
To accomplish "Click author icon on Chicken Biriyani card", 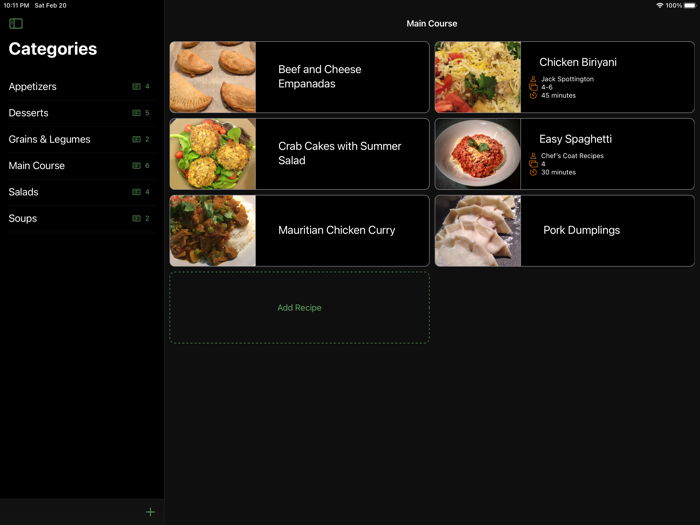I will [533, 79].
